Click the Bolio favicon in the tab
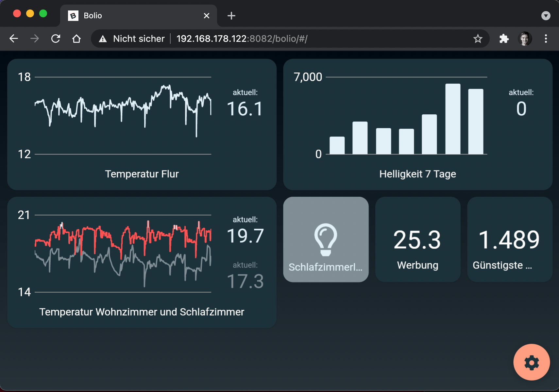 [x=73, y=16]
